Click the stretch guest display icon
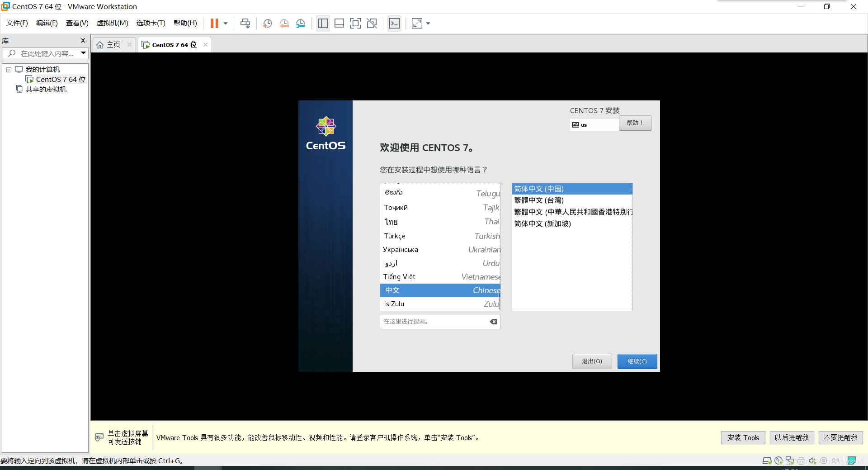 pyautogui.click(x=417, y=24)
